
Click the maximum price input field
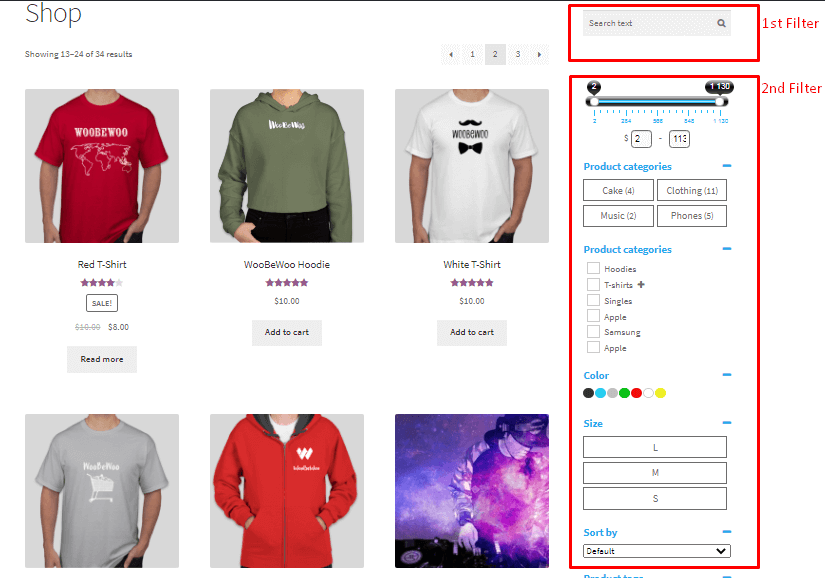(x=679, y=139)
